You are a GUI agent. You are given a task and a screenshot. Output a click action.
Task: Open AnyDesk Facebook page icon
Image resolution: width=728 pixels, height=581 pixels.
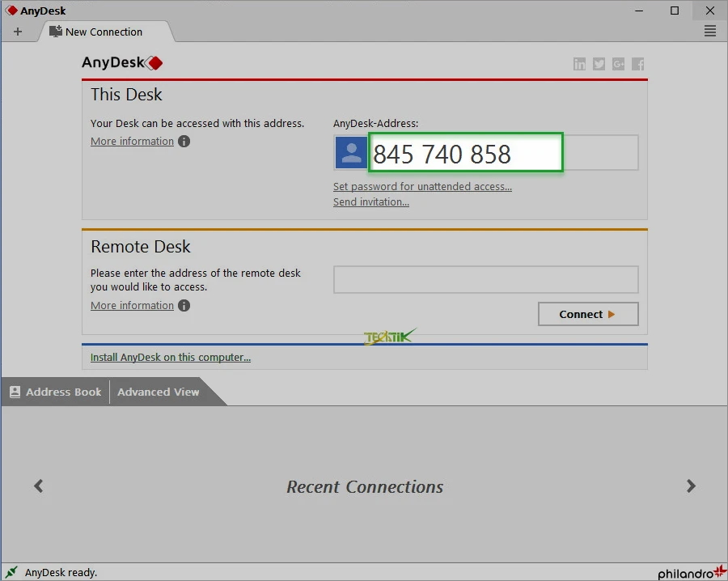pos(638,64)
